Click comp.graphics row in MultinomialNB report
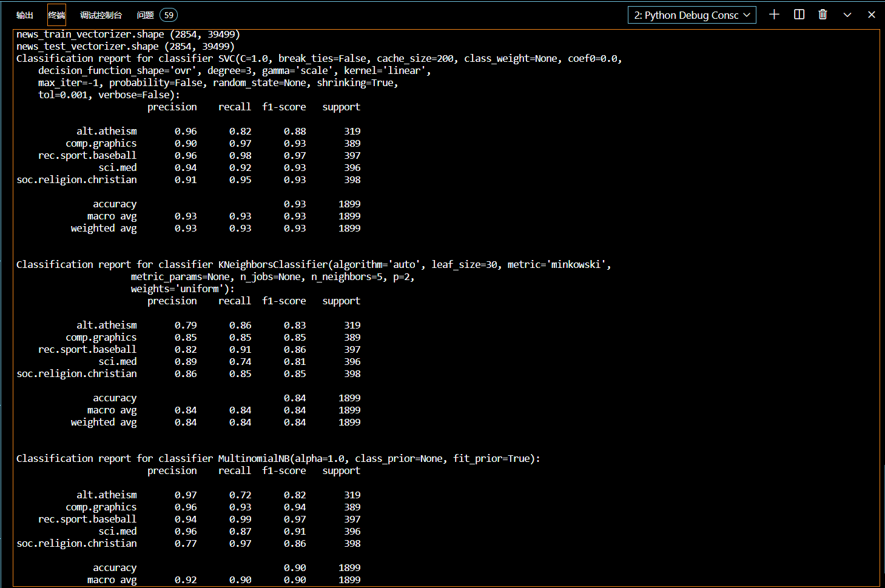The image size is (885, 588). [x=213, y=507]
